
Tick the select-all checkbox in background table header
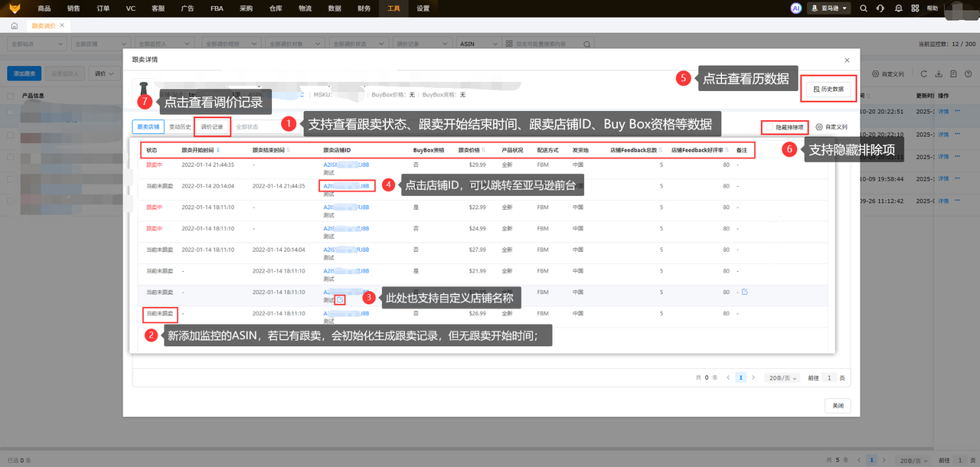[11, 96]
